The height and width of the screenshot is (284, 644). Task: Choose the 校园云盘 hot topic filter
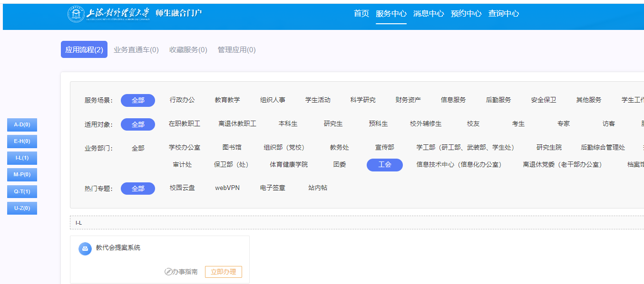(x=182, y=188)
